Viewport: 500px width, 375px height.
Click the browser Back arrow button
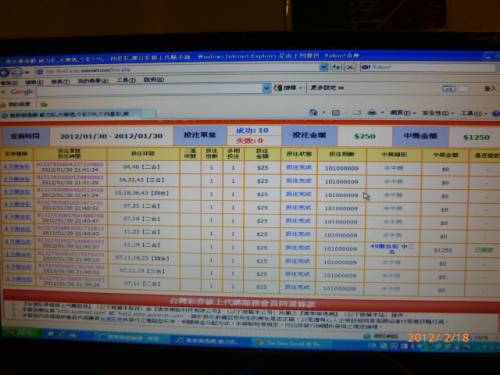(5, 72)
